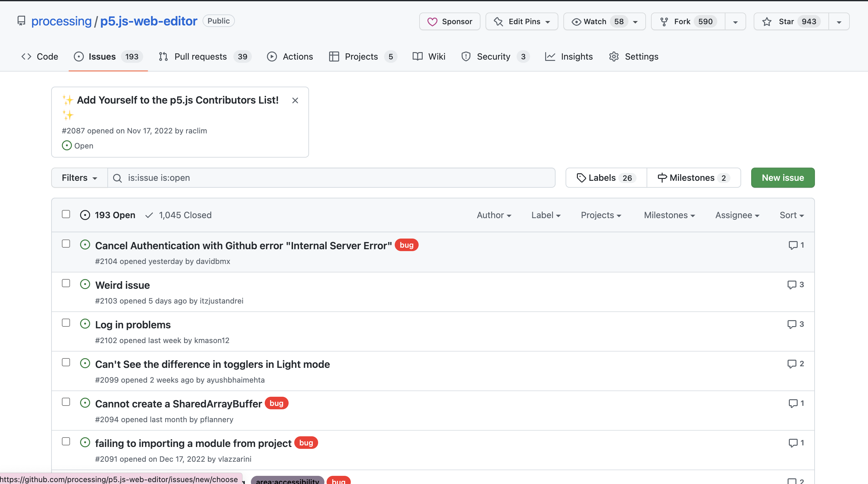Check the Cannot create SharedArrayBuffer checkbox
The width and height of the screenshot is (868, 484).
(x=66, y=402)
